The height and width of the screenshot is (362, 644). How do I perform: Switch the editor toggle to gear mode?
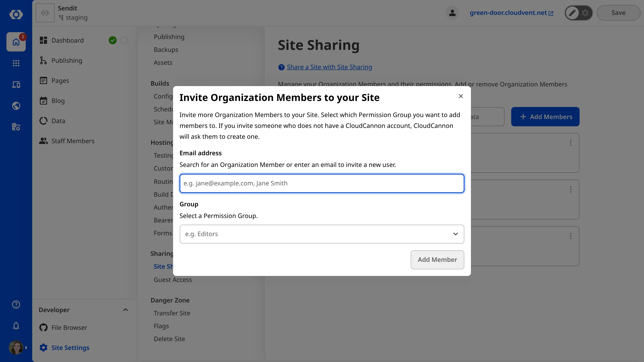pyautogui.click(x=585, y=13)
